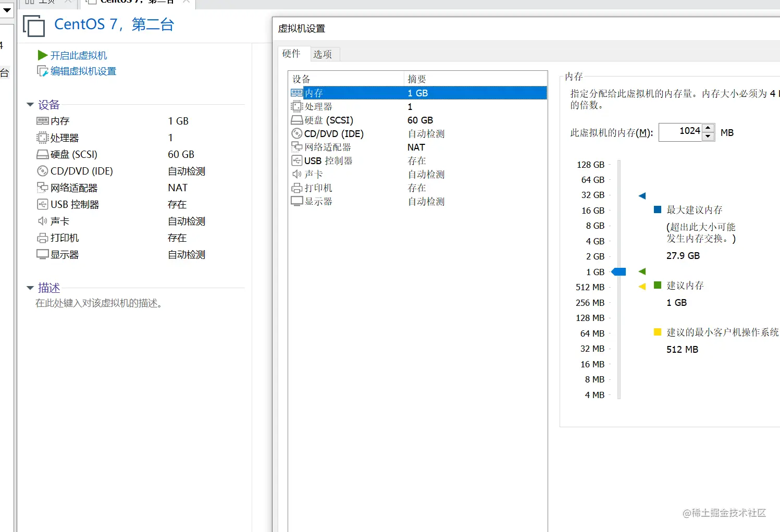Click the CD/DVD (IDE) icon in the main window device summary
The width and height of the screenshot is (780, 532).
(x=42, y=171)
